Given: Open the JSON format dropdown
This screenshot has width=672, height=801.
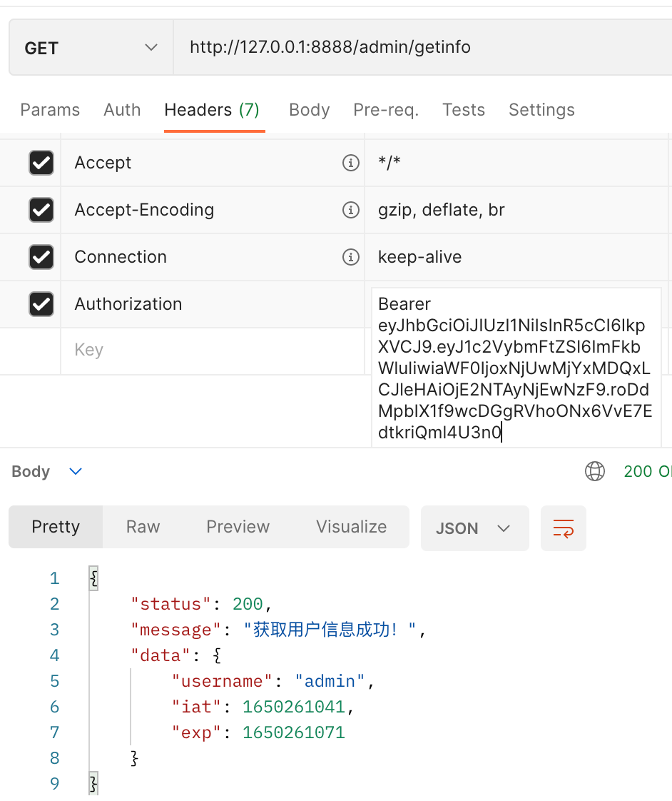Looking at the screenshot, I should [474, 528].
